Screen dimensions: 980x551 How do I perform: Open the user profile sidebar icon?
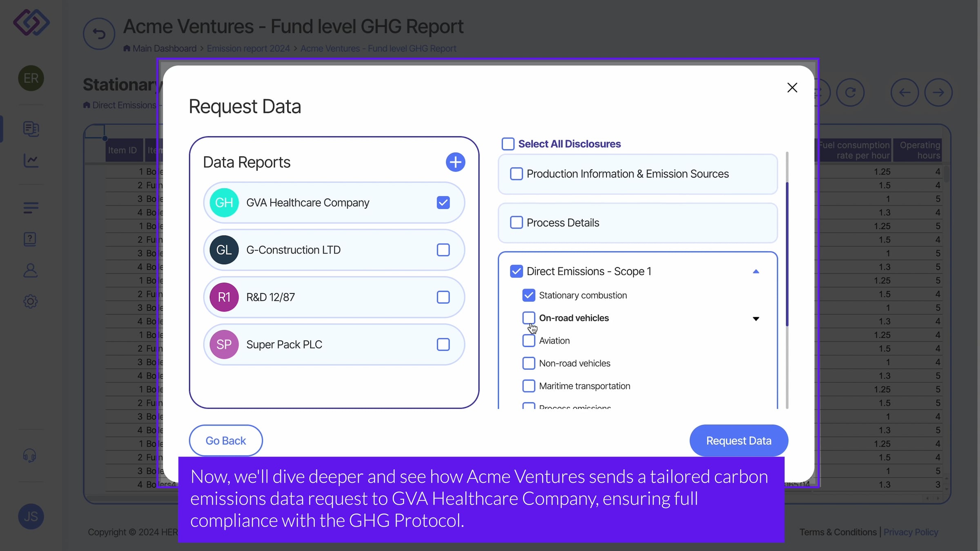pyautogui.click(x=31, y=270)
